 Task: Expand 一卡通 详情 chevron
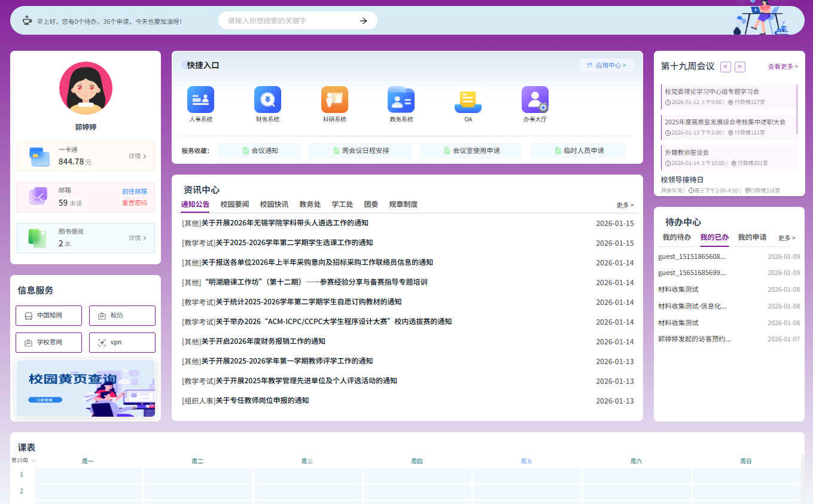[x=144, y=157]
